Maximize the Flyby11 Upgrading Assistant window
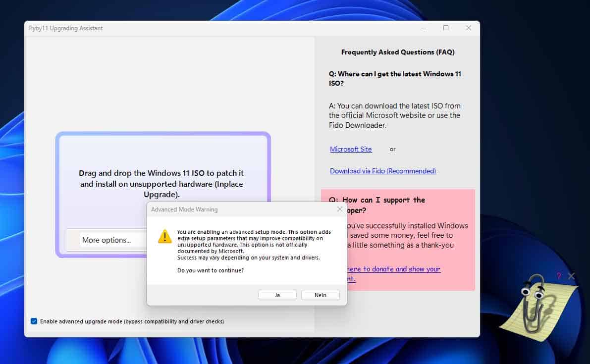Screen dimensions: 590x364 coord(446,28)
